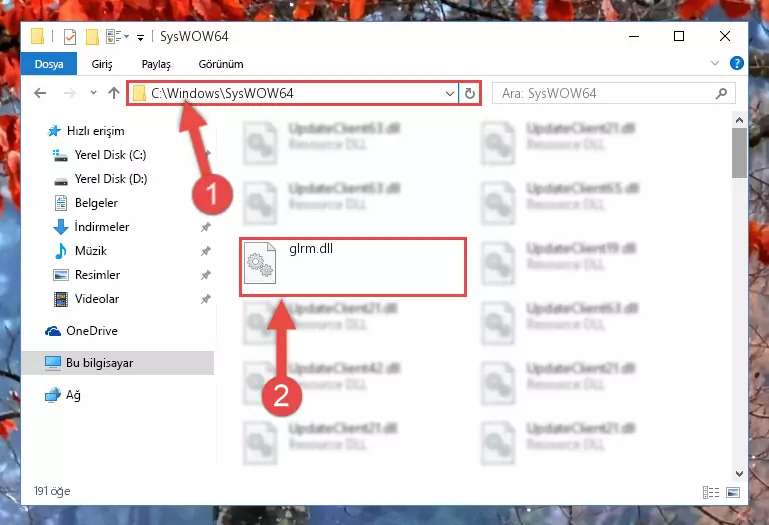Click the pin icon next to Resimler
This screenshot has width=769, height=525.
pos(205,275)
